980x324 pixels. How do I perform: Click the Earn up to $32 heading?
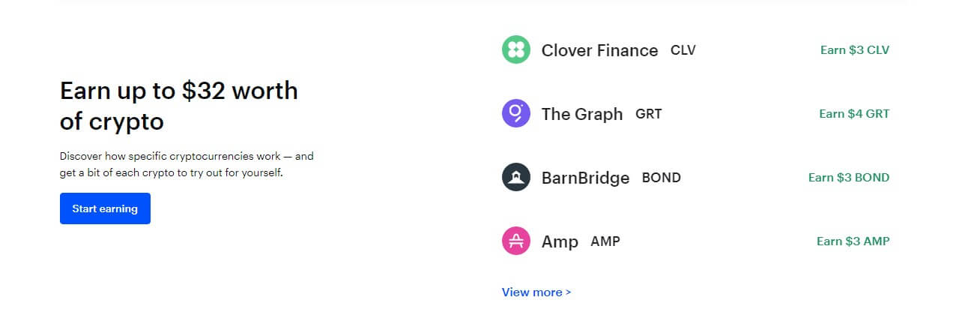179,106
